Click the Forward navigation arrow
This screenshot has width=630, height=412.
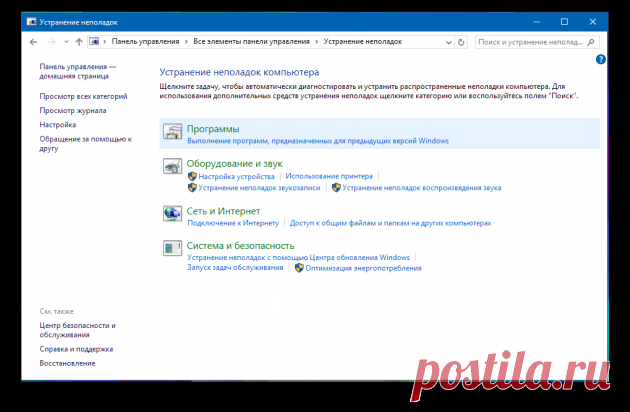click(x=51, y=42)
